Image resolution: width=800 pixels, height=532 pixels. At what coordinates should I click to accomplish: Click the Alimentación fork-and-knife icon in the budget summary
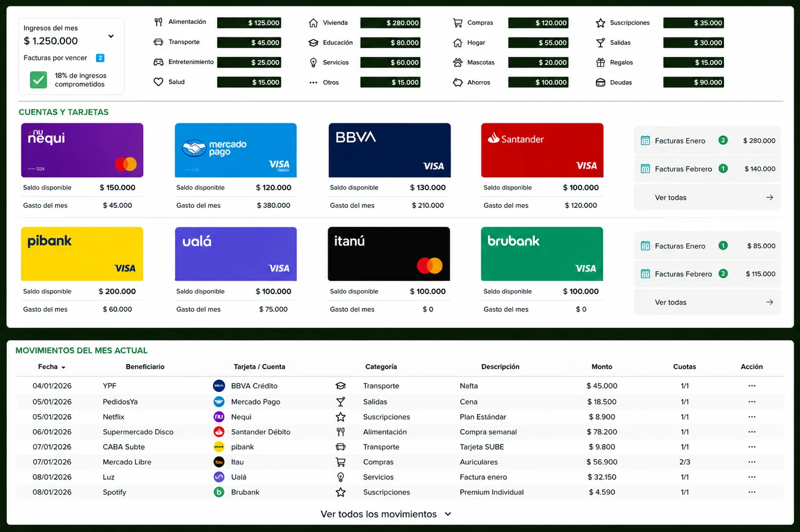[158, 22]
